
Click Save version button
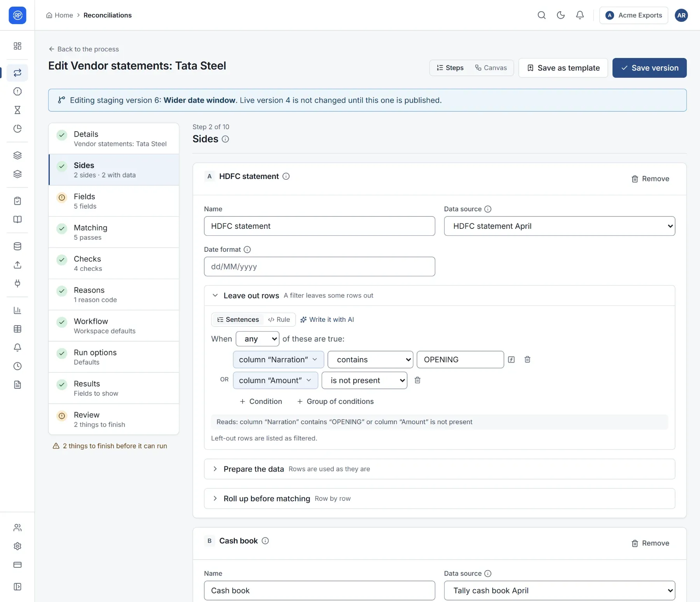click(x=649, y=68)
